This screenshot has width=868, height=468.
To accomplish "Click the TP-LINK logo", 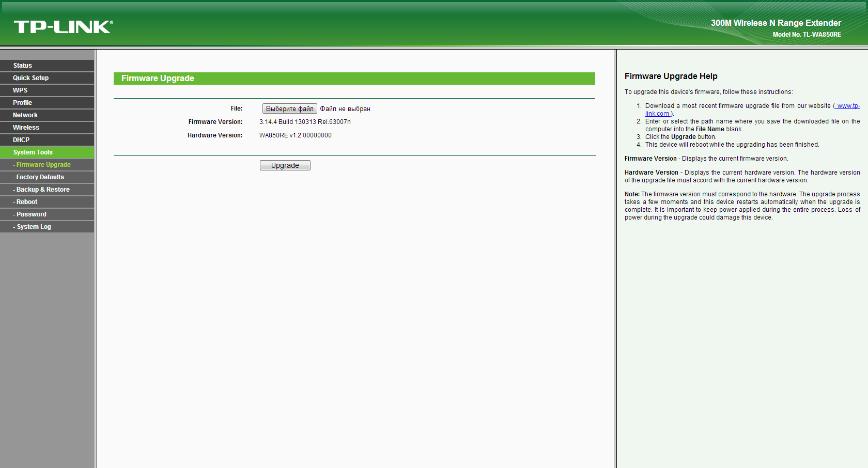I will pos(64,27).
